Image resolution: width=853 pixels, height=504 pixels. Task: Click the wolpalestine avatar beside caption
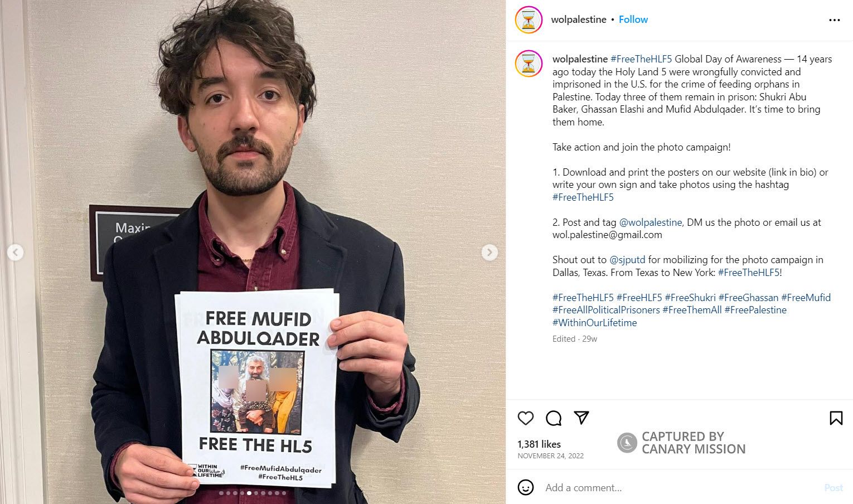529,64
